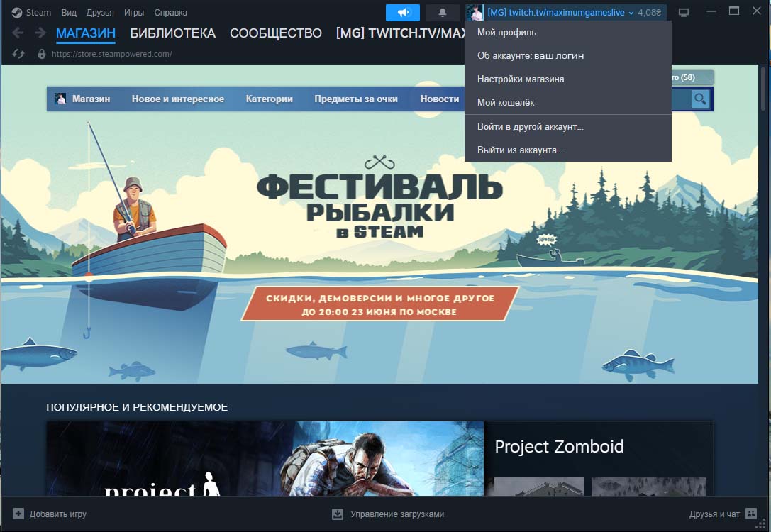Switch to the СООБЩЕСТВО tab

click(276, 33)
